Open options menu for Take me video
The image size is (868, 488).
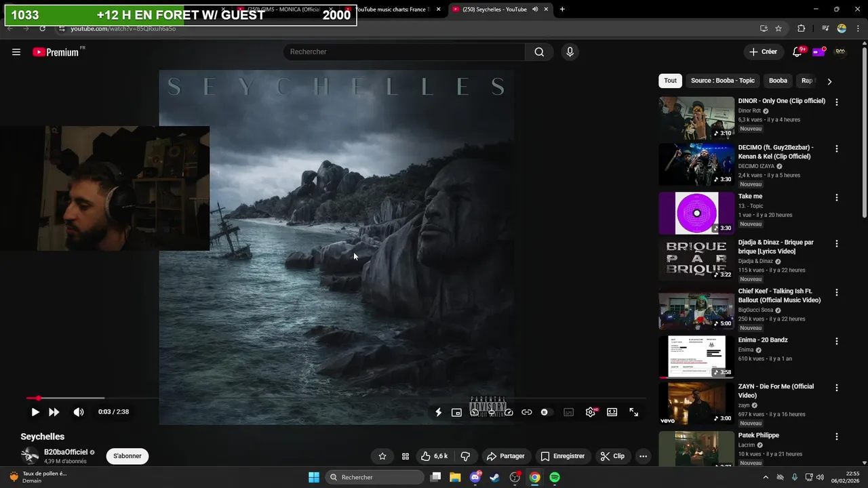[836, 198]
